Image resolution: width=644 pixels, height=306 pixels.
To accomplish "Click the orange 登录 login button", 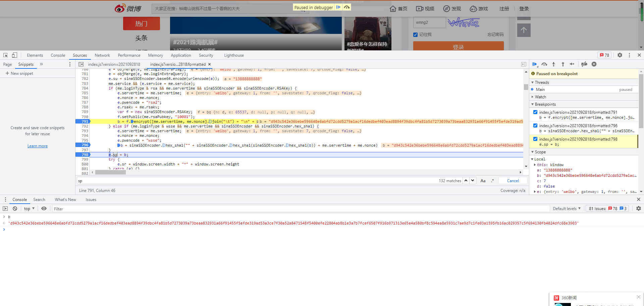I will [x=458, y=46].
